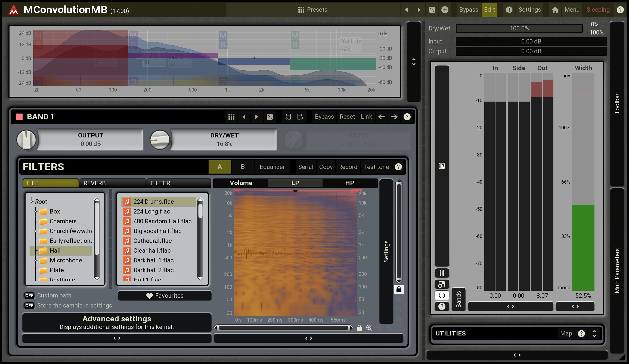This screenshot has width=629, height=364.
Task: Click the Favourites button
Action: coord(165,296)
